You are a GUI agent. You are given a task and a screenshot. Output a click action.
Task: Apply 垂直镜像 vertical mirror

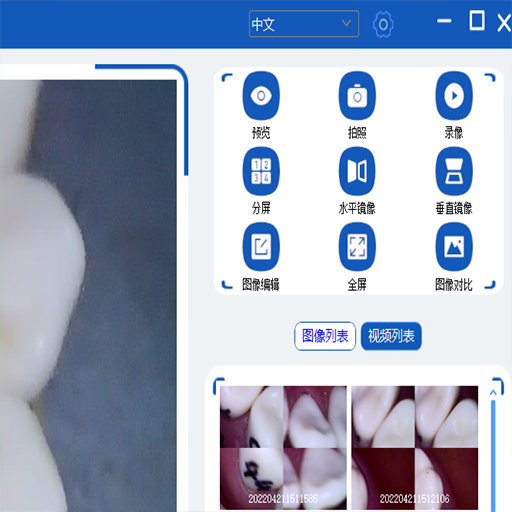(454, 171)
